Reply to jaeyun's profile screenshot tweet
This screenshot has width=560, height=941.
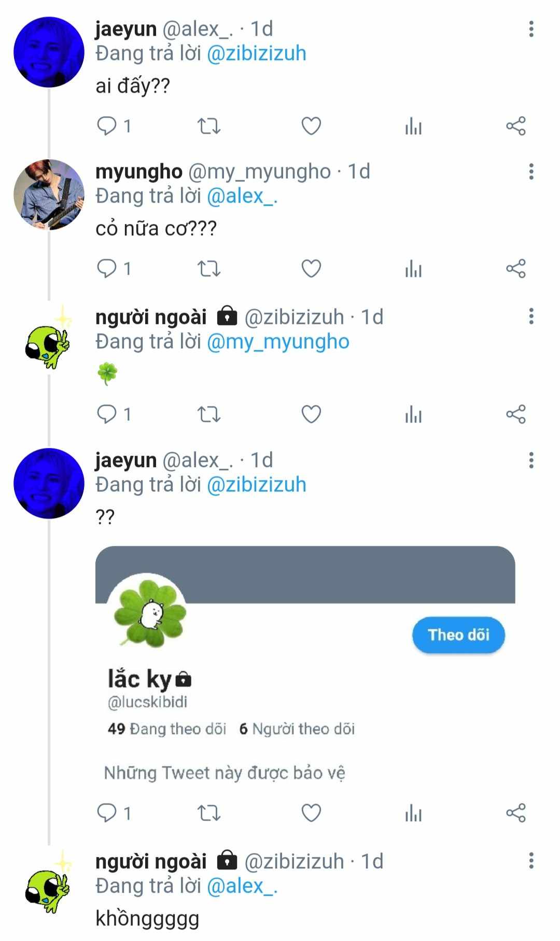[107, 813]
